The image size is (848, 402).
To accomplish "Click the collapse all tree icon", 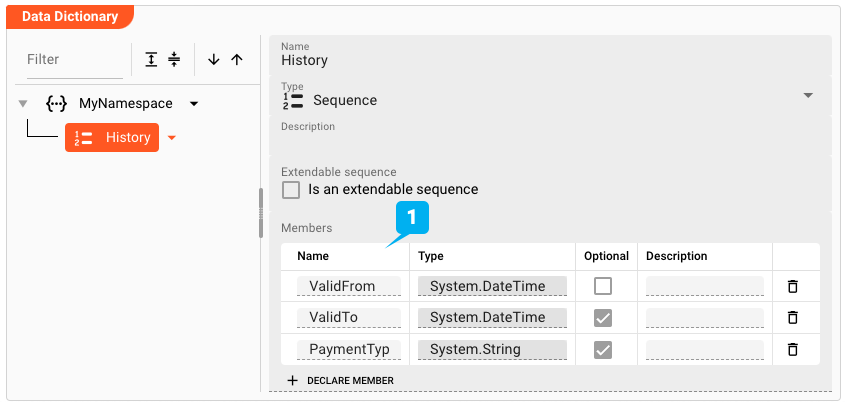I will click(x=174, y=60).
